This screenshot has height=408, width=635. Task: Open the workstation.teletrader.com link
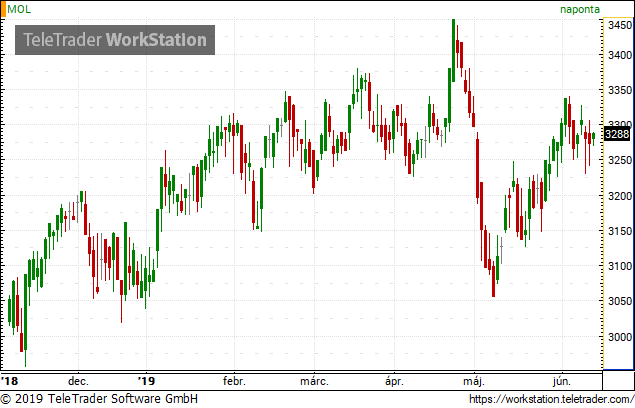click(552, 399)
